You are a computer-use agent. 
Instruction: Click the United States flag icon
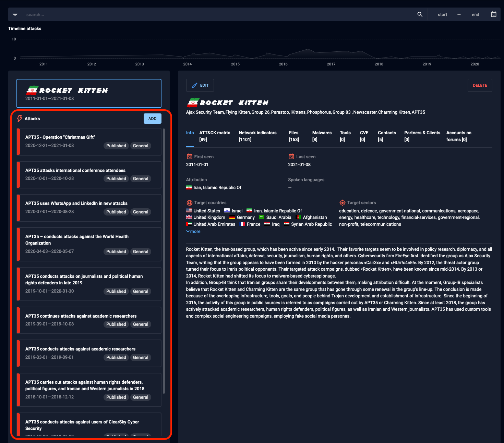189,211
